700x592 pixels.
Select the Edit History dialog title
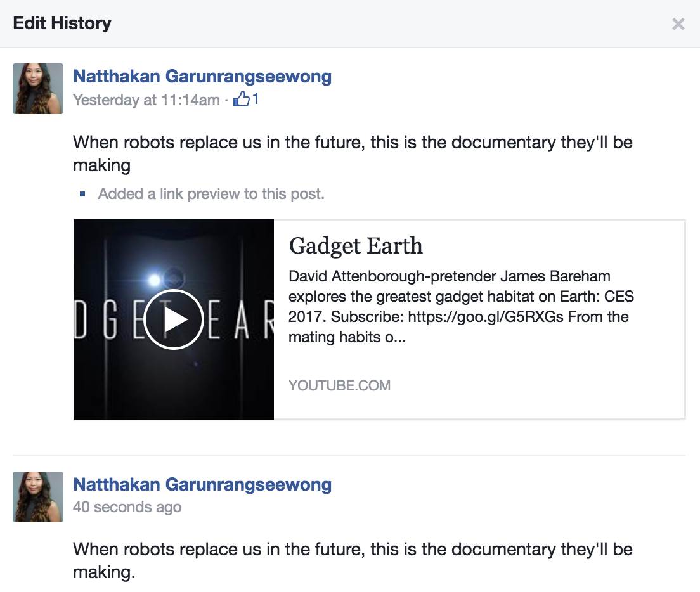62,23
